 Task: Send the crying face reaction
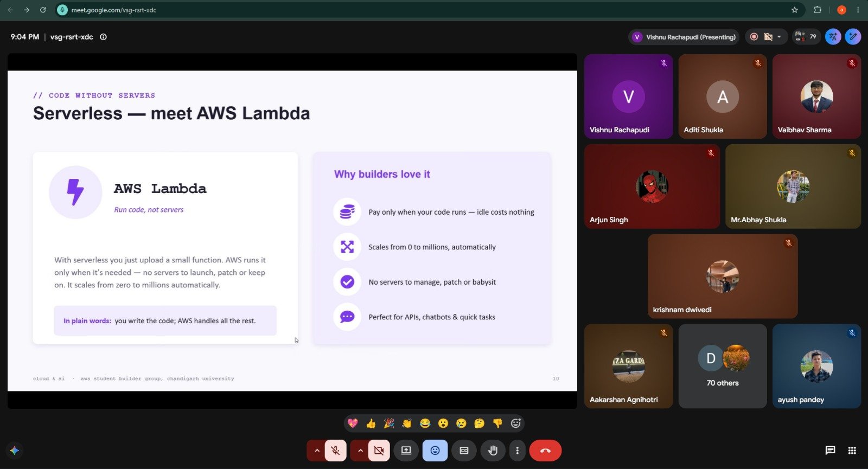tap(461, 423)
